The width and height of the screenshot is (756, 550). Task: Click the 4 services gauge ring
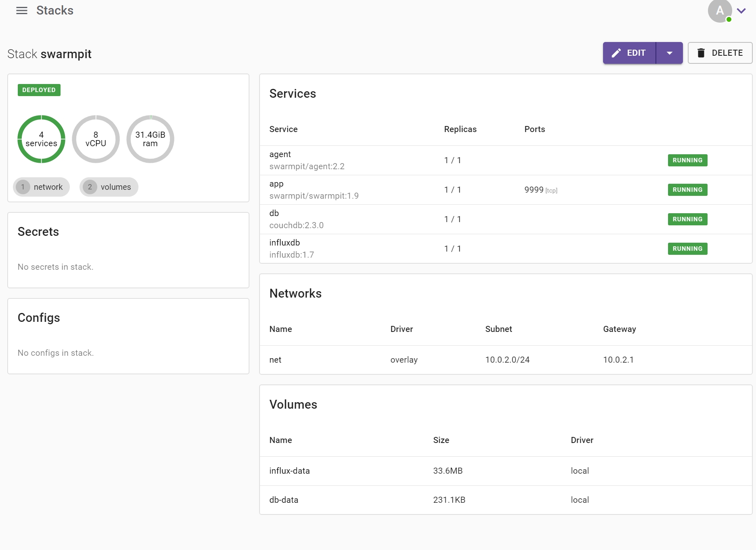pos(41,139)
